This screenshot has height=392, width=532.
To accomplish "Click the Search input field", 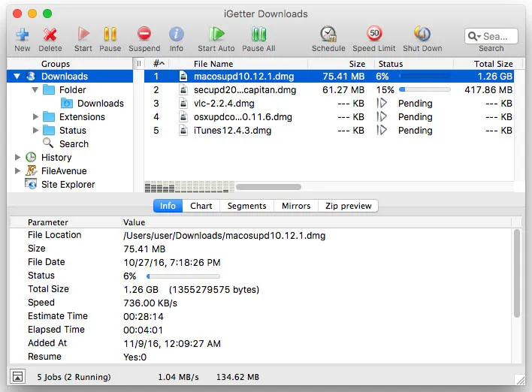I will click(x=496, y=36).
